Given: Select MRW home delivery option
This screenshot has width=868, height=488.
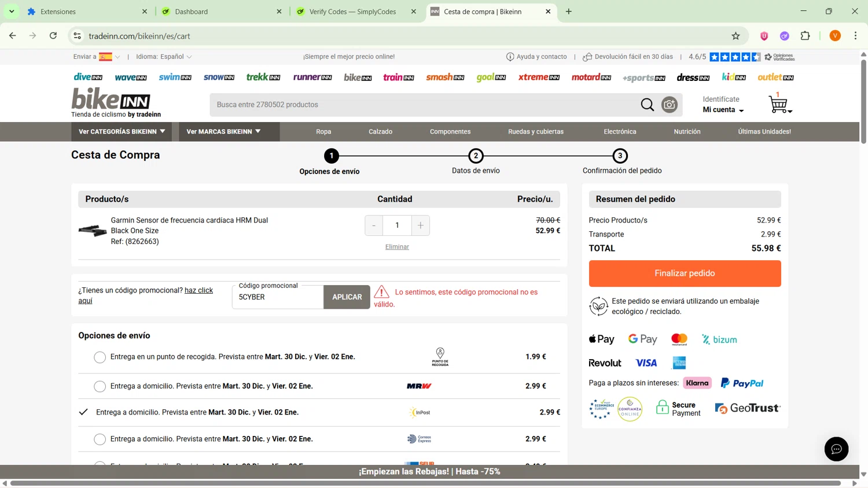Looking at the screenshot, I should 100,386.
